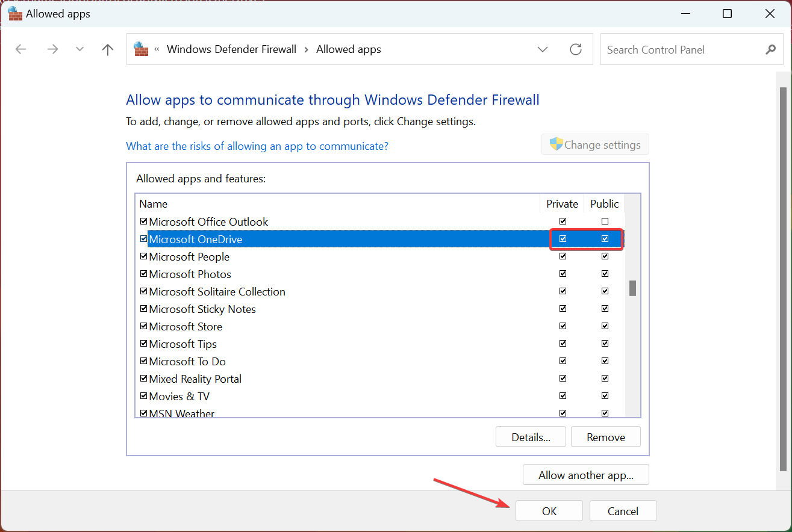Select the Microsoft Office Outlook row text

(208, 222)
